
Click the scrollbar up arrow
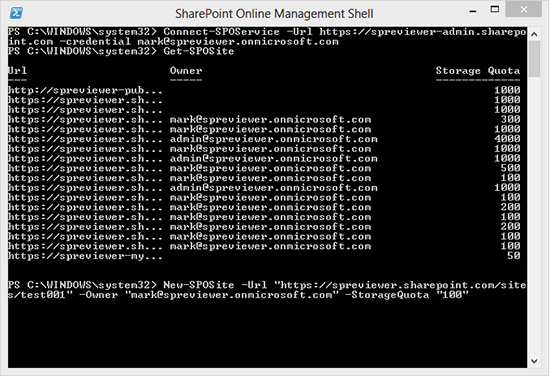click(x=534, y=34)
